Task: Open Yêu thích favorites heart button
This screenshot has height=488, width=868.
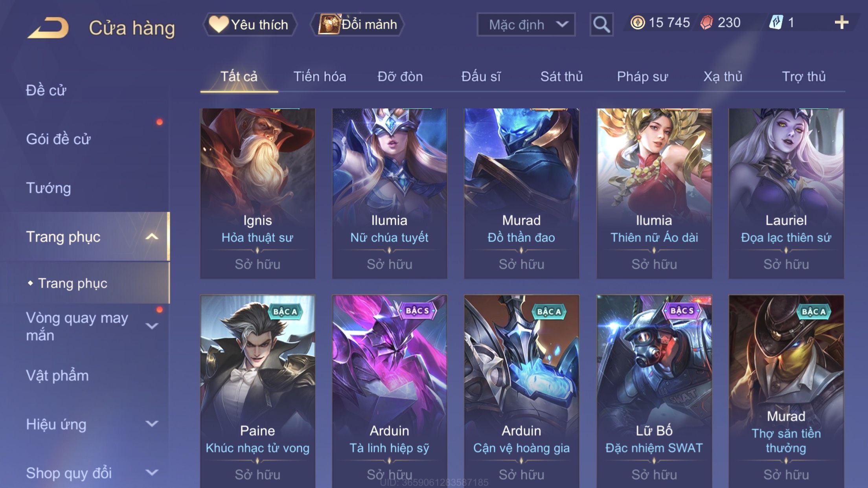Action: [250, 24]
